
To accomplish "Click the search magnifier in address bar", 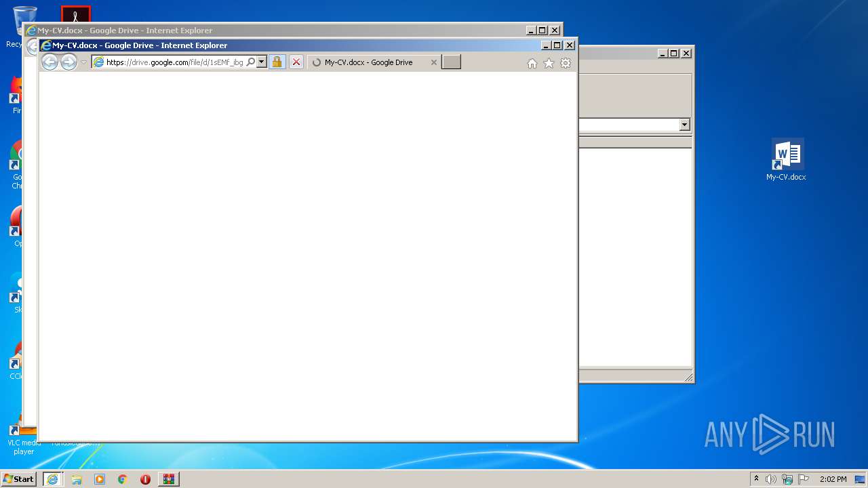I will [x=251, y=62].
